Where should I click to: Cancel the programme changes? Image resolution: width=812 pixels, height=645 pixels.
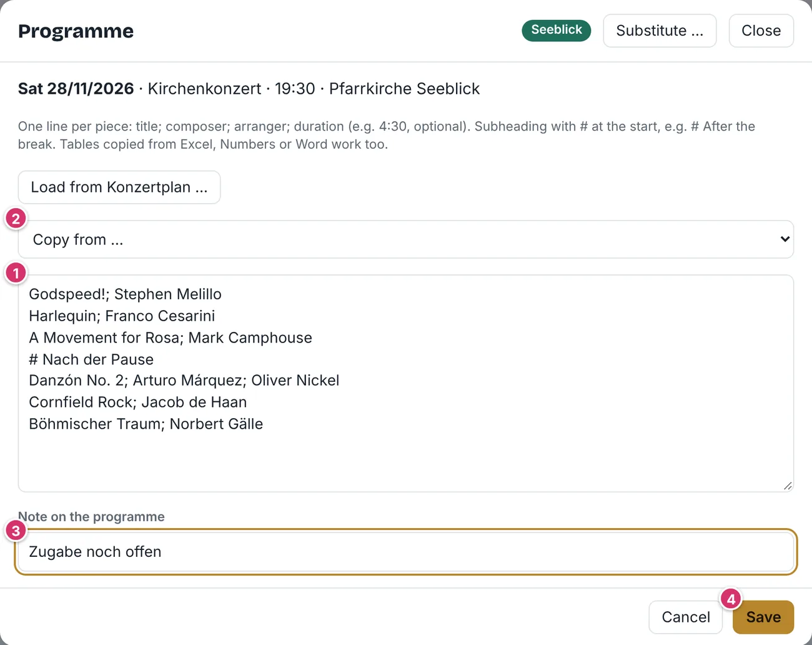pyautogui.click(x=686, y=617)
